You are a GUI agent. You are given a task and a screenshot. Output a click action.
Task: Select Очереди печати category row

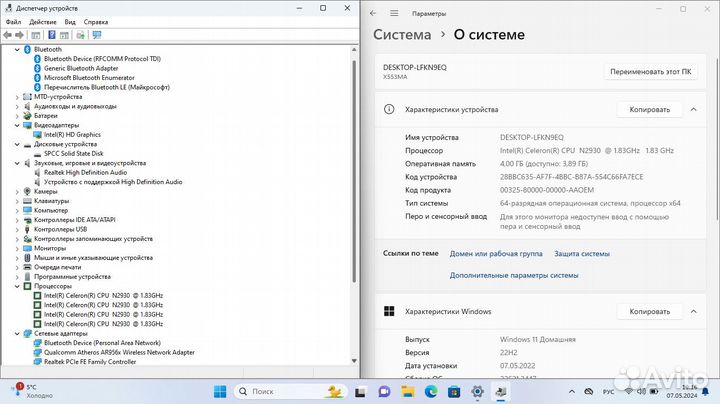(x=57, y=267)
